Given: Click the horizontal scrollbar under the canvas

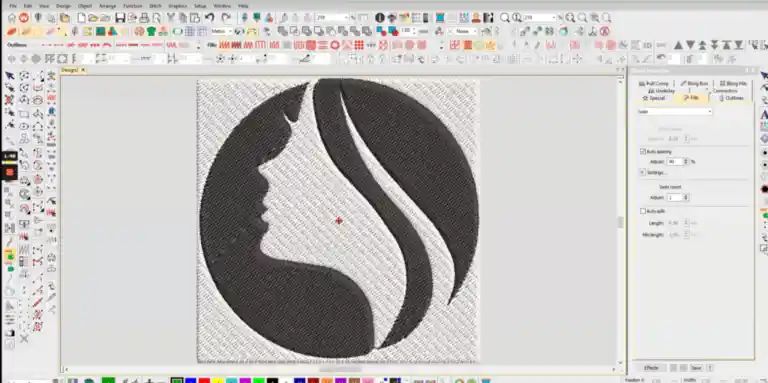Looking at the screenshot, I should (340, 369).
